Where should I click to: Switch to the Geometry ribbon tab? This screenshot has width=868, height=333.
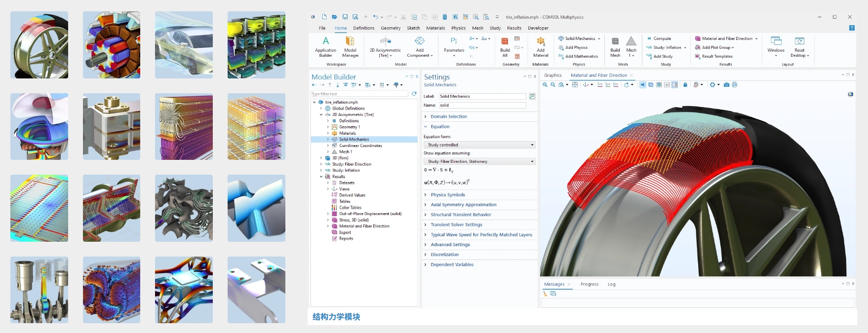click(391, 28)
